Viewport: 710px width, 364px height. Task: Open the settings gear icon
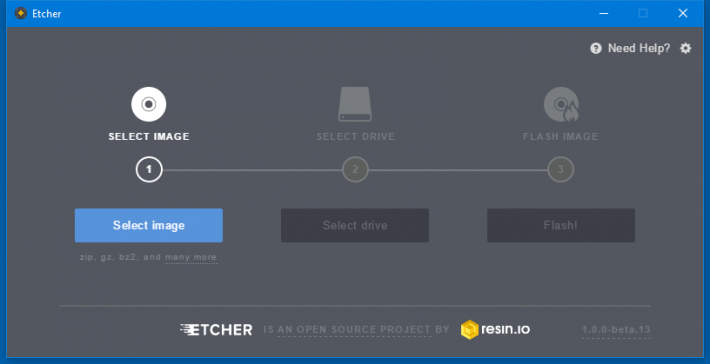686,48
